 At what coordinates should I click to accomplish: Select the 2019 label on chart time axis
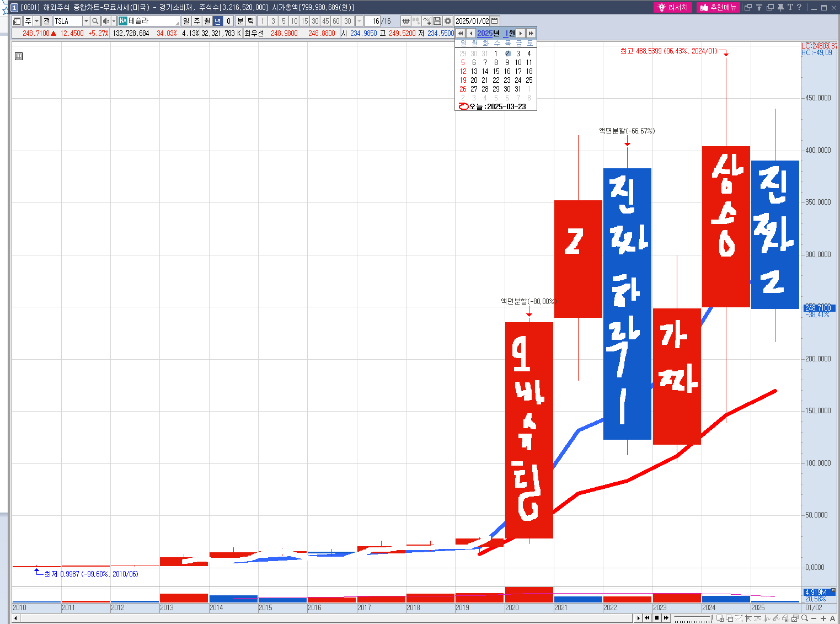point(462,607)
